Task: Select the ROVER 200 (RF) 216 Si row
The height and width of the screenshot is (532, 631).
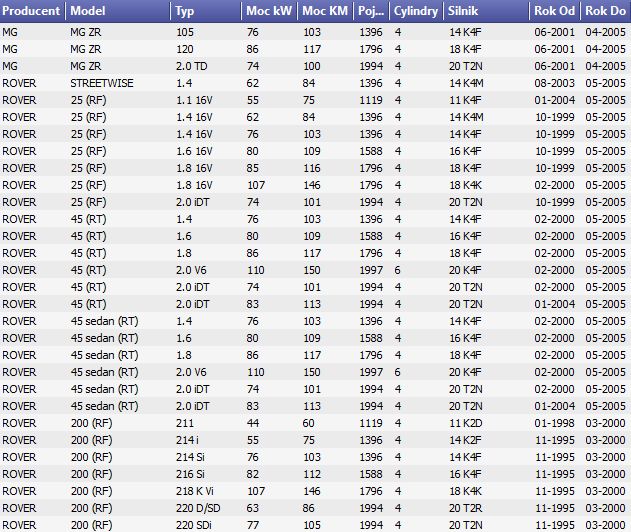Action: tap(316, 474)
